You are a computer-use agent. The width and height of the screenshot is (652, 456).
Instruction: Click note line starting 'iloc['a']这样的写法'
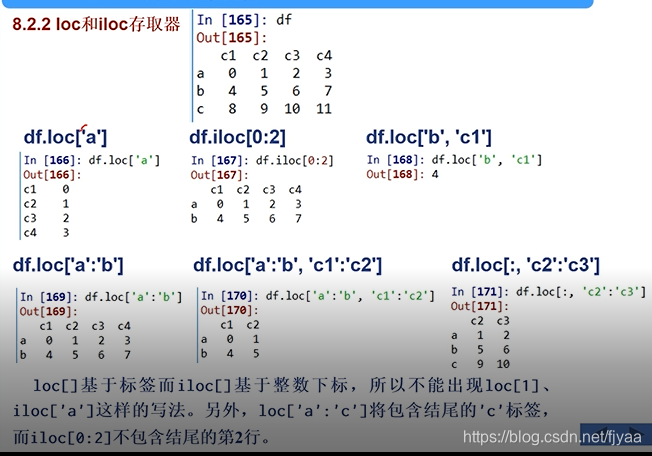tap(282, 411)
